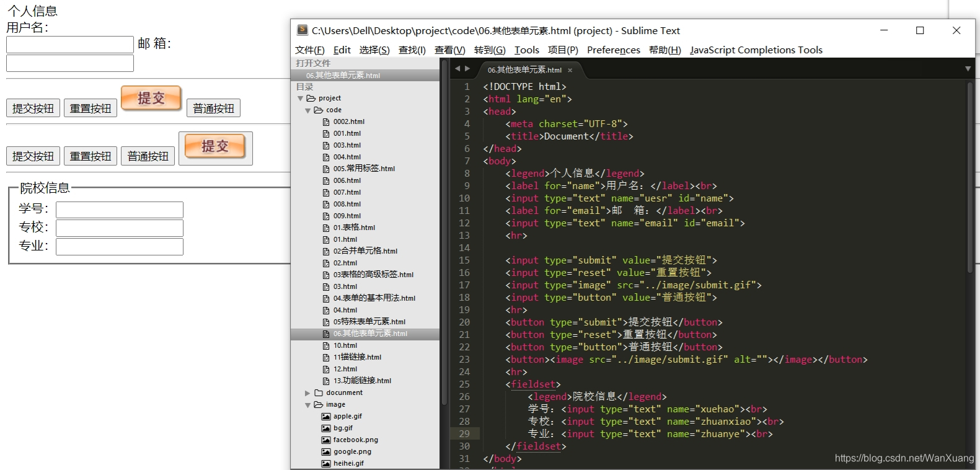Expand the docunment folder
Screen dimensions: 980x470
[x=307, y=392]
